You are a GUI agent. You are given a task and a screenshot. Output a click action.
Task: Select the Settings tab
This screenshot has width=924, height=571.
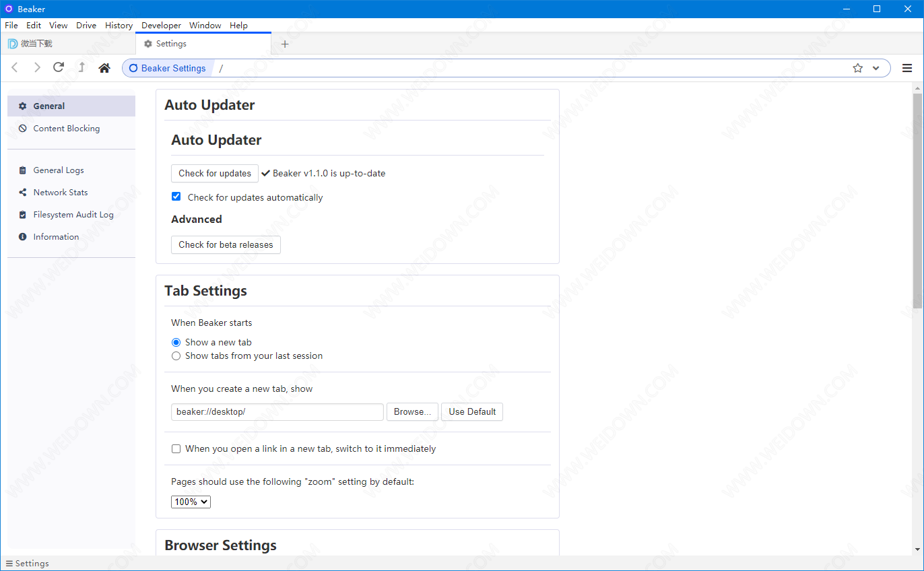pyautogui.click(x=203, y=44)
